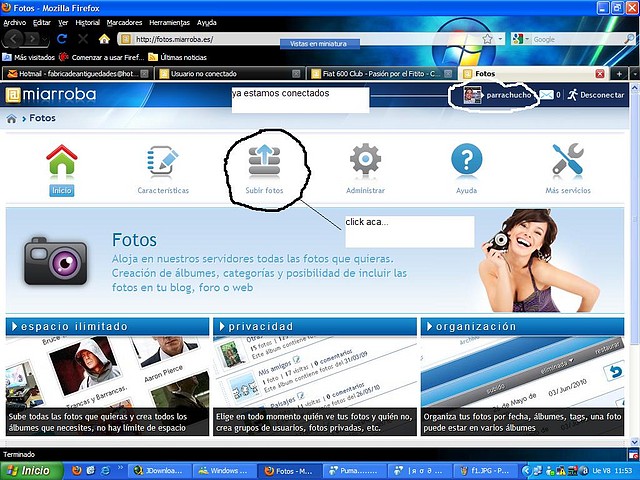The height and width of the screenshot is (480, 640).
Task: Click the Subir fotos upload icon
Action: click(x=264, y=160)
